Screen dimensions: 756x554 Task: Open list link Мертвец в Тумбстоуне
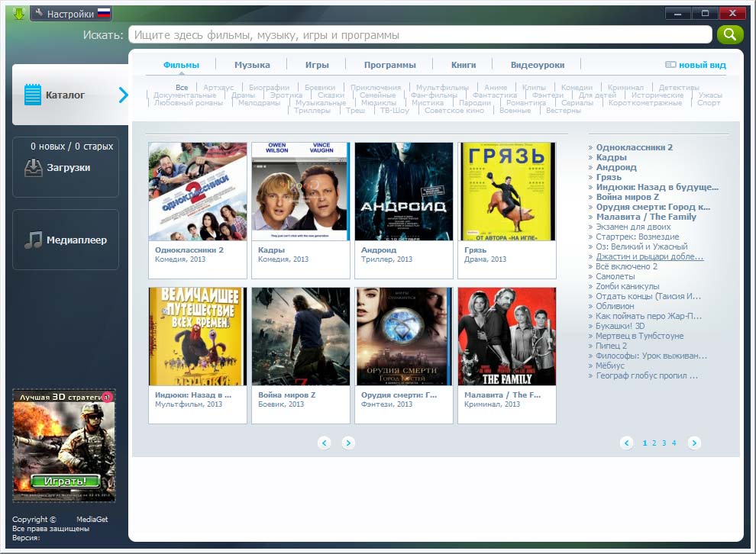point(639,336)
